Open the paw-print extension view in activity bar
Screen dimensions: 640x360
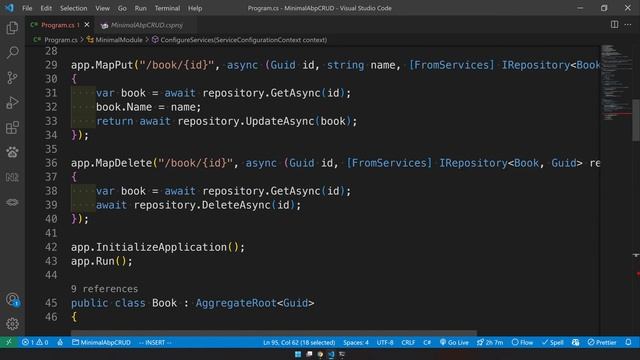click(x=12, y=152)
